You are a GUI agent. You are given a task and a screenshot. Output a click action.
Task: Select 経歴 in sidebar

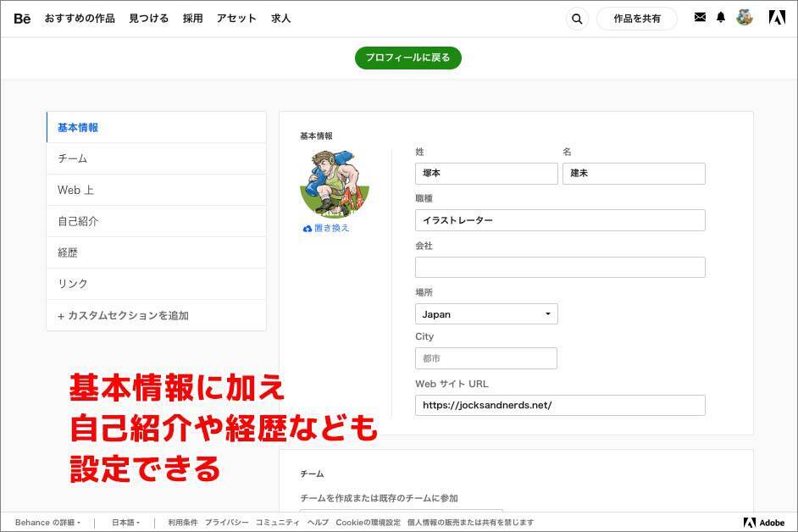(x=156, y=252)
